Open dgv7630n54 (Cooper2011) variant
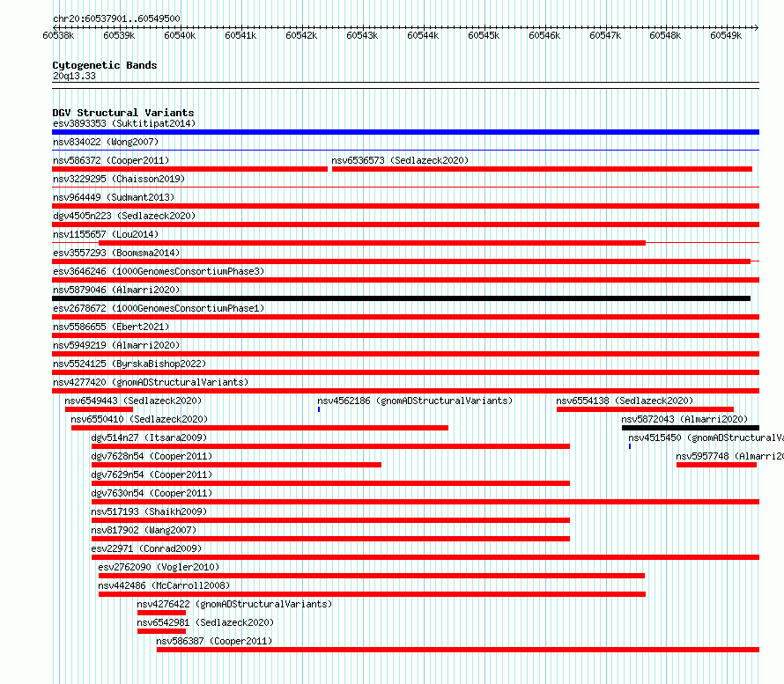Screen dimensions: 784x684 (x=152, y=493)
